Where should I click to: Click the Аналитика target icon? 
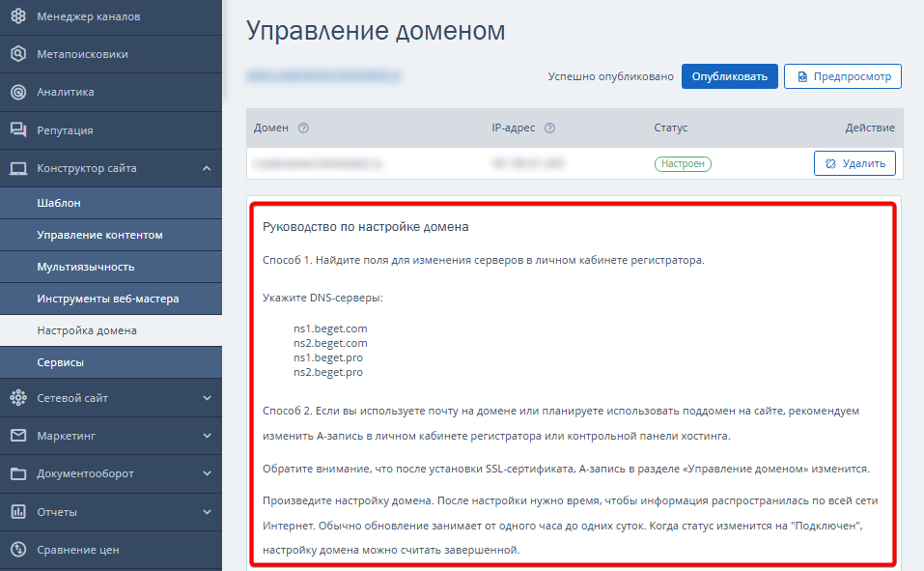(18, 92)
